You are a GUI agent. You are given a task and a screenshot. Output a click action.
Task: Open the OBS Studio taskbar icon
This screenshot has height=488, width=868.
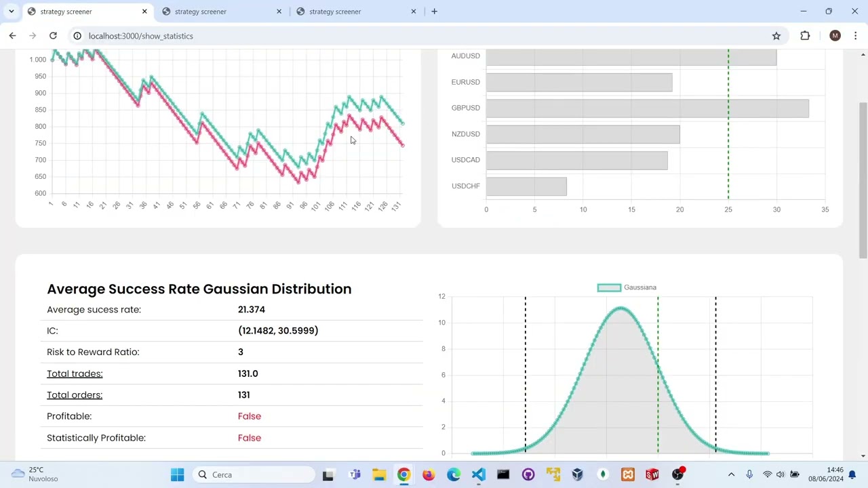pyautogui.click(x=677, y=474)
